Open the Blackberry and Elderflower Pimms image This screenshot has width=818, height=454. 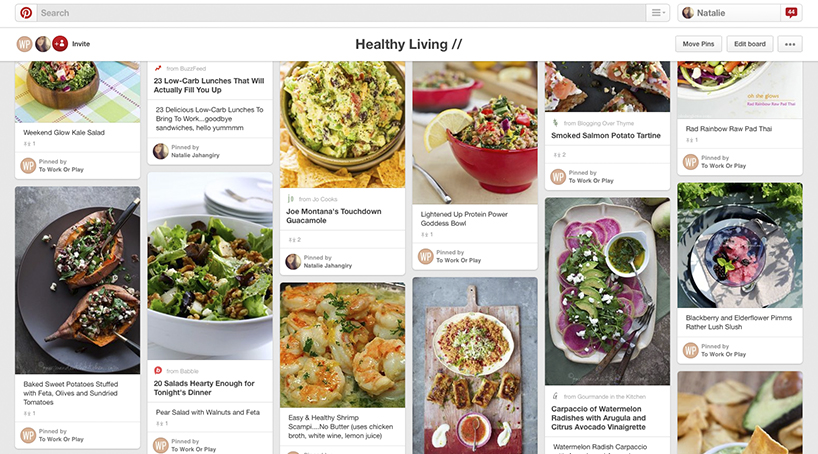pos(740,245)
